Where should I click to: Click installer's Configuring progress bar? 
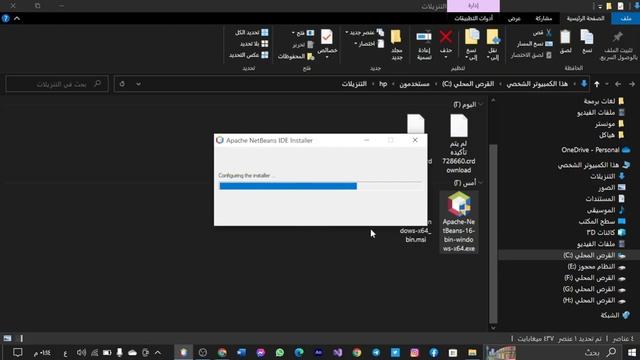point(320,186)
